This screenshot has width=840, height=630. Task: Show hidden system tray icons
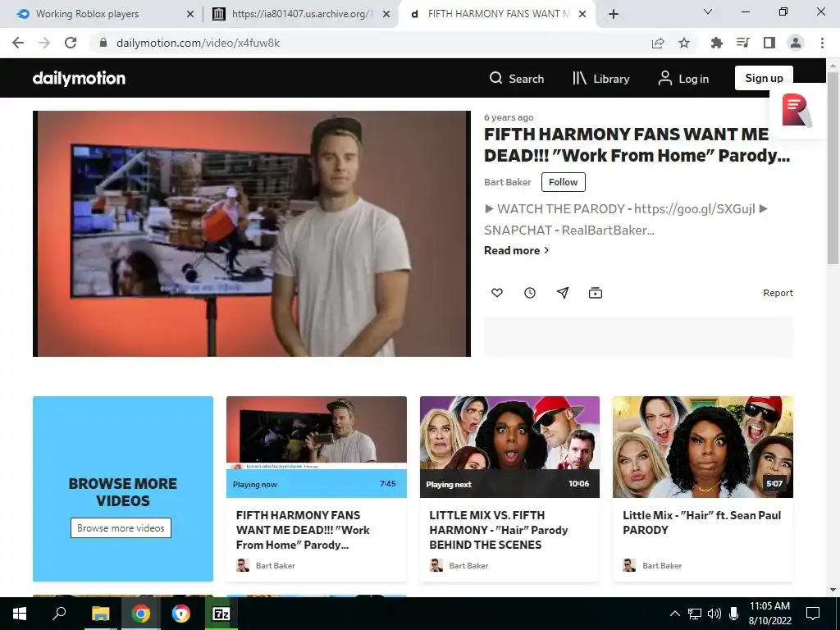point(675,614)
